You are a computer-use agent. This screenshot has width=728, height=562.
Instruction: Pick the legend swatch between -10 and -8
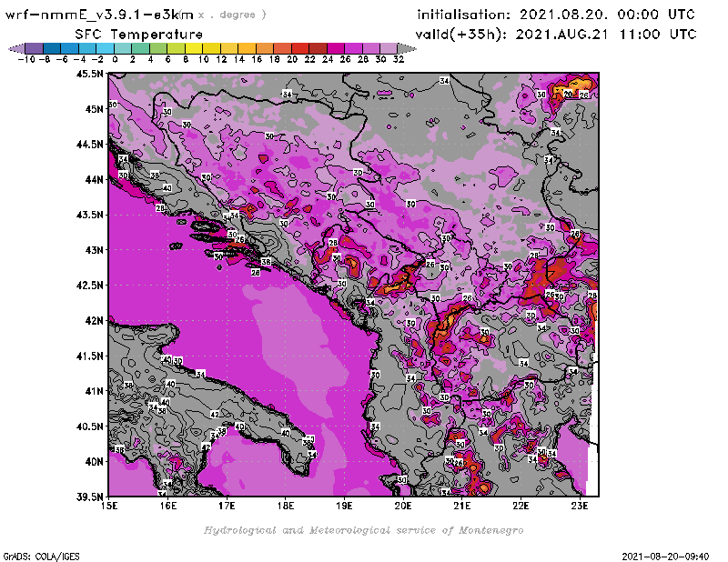[x=35, y=48]
